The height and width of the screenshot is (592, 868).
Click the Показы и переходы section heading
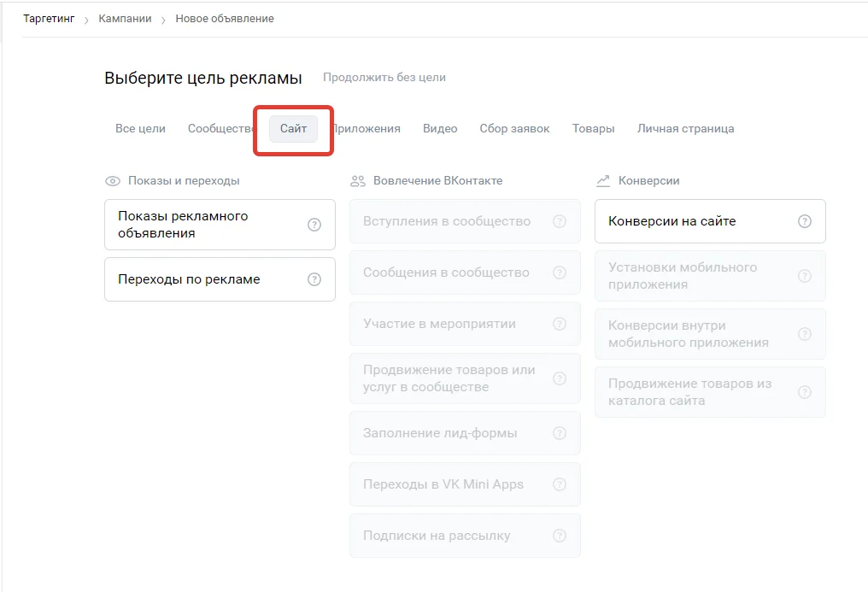(x=184, y=181)
